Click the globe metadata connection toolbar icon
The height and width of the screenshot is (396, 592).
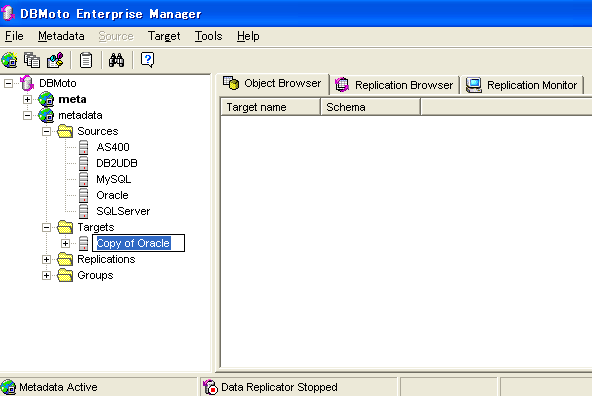pyautogui.click(x=9, y=60)
